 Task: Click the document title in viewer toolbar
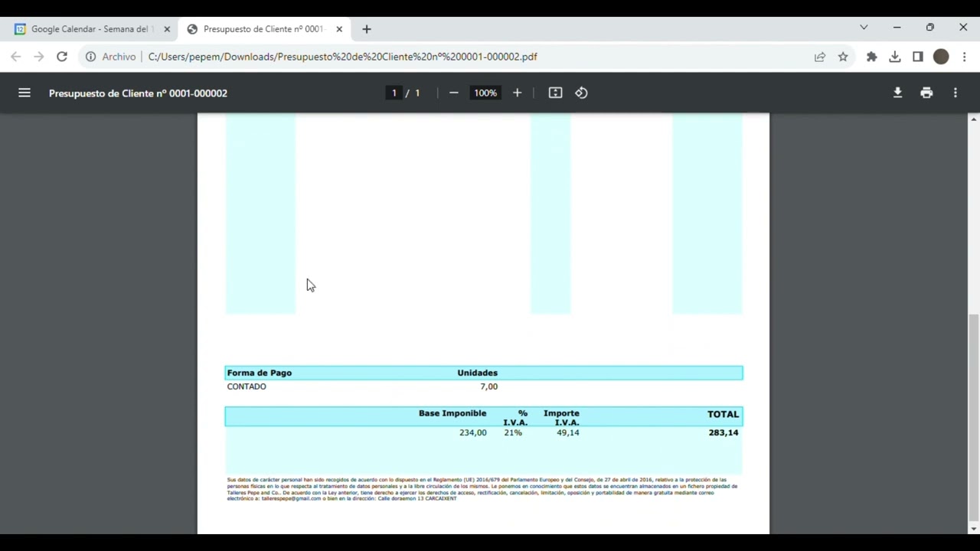coord(138,93)
